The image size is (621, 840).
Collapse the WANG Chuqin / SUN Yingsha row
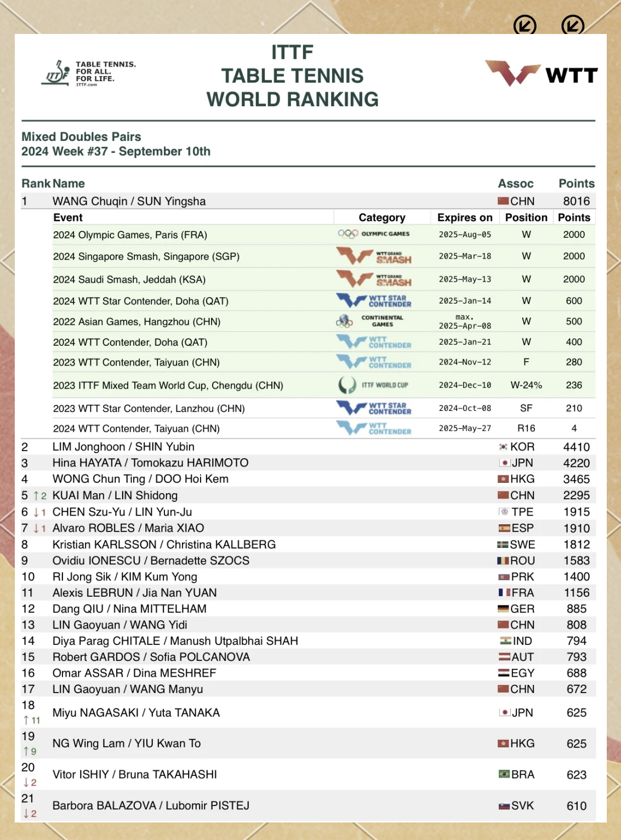[x=129, y=201]
